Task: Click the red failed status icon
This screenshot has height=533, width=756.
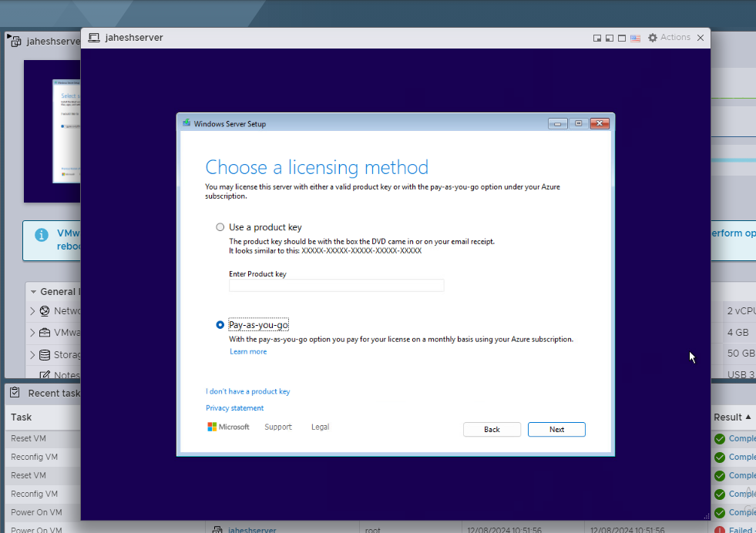Action: [720, 530]
